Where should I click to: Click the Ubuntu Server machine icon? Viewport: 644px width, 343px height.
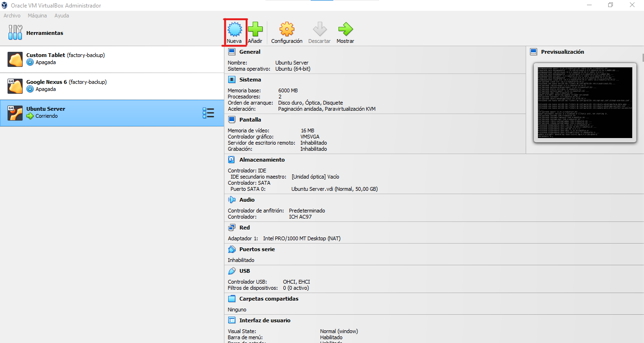[15, 113]
